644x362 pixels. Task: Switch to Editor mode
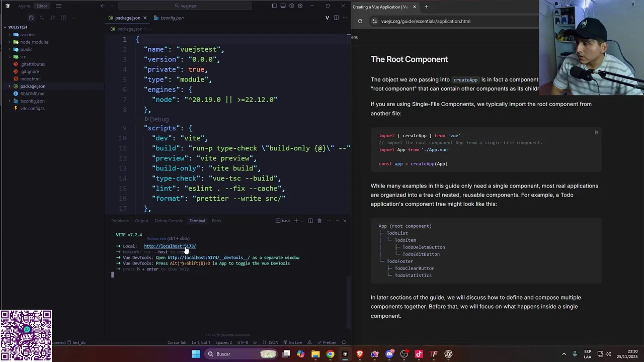[42, 6]
